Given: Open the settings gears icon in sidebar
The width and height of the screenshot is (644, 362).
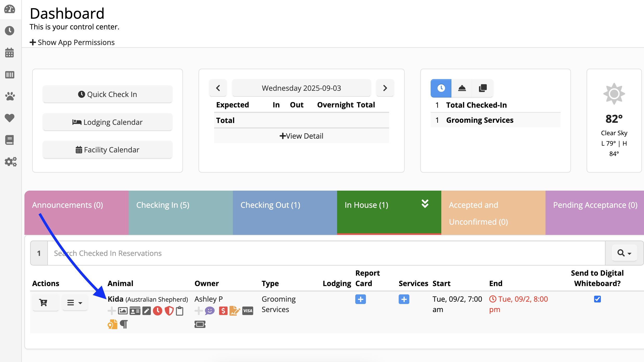Looking at the screenshot, I should [11, 162].
